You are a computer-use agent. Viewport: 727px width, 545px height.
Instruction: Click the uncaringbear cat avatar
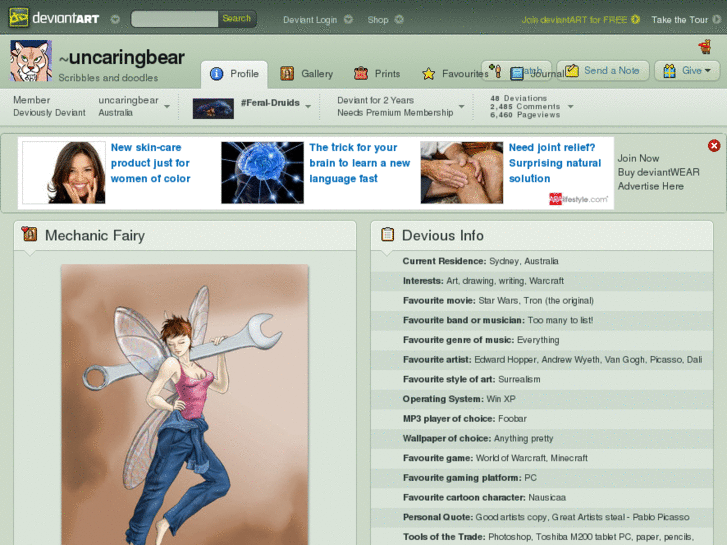click(31, 61)
